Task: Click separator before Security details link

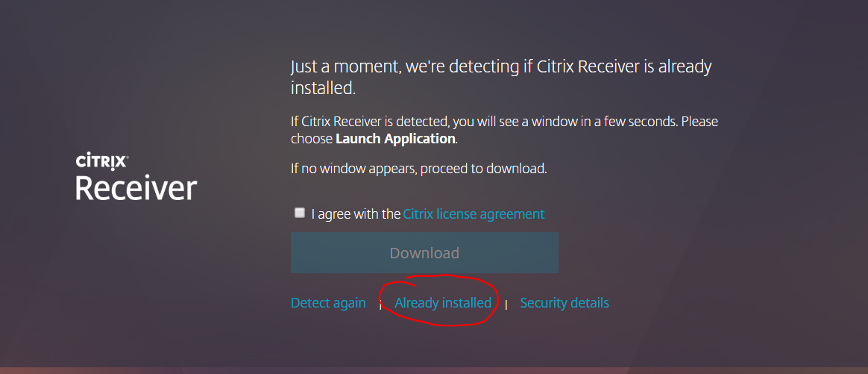Action: point(506,304)
